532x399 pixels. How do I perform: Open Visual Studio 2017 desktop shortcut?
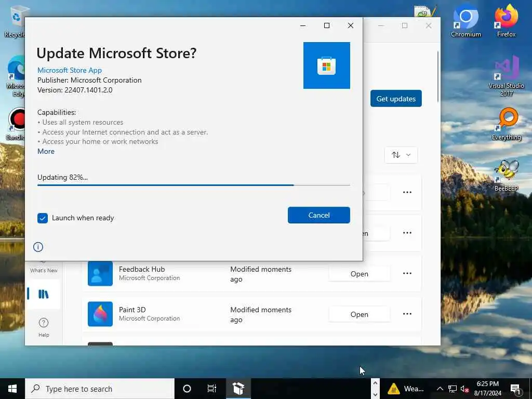[x=506, y=76]
